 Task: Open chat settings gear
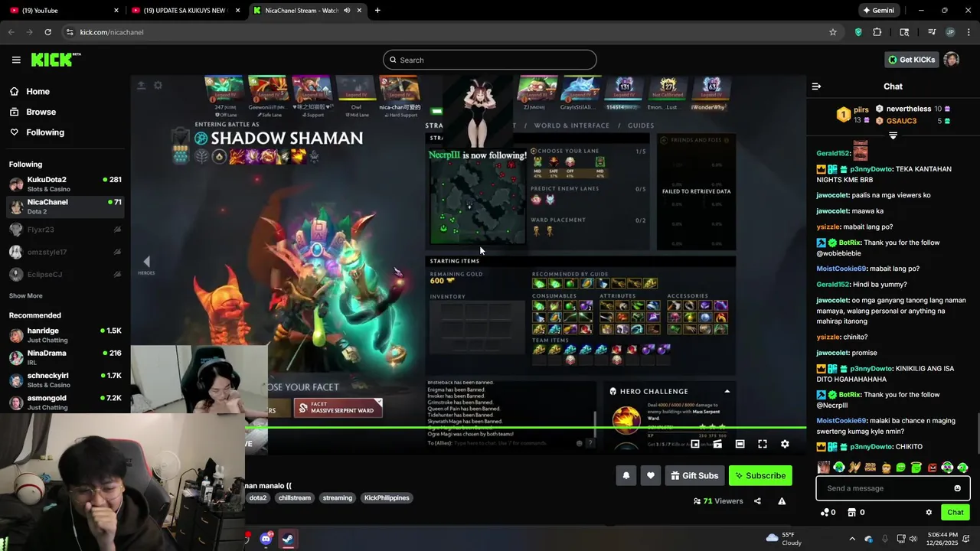click(x=929, y=512)
